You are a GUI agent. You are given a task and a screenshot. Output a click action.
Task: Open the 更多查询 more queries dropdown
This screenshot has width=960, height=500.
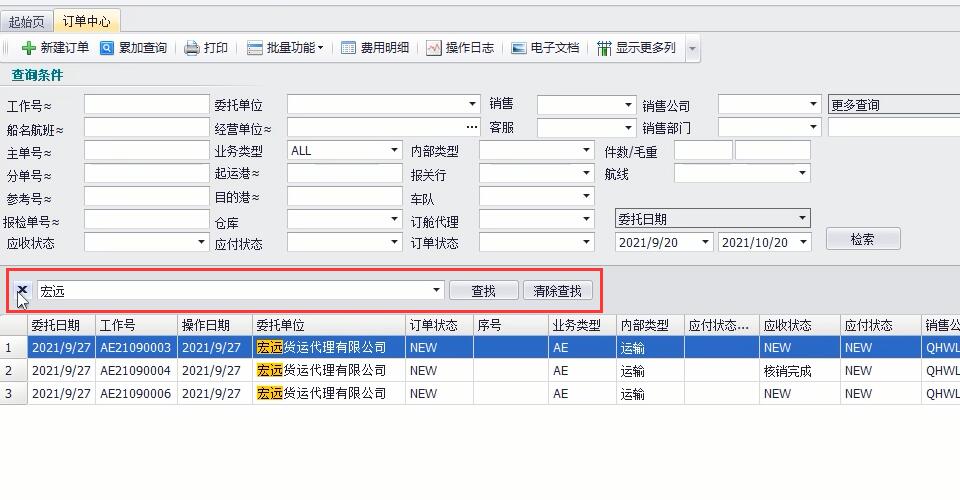(892, 104)
